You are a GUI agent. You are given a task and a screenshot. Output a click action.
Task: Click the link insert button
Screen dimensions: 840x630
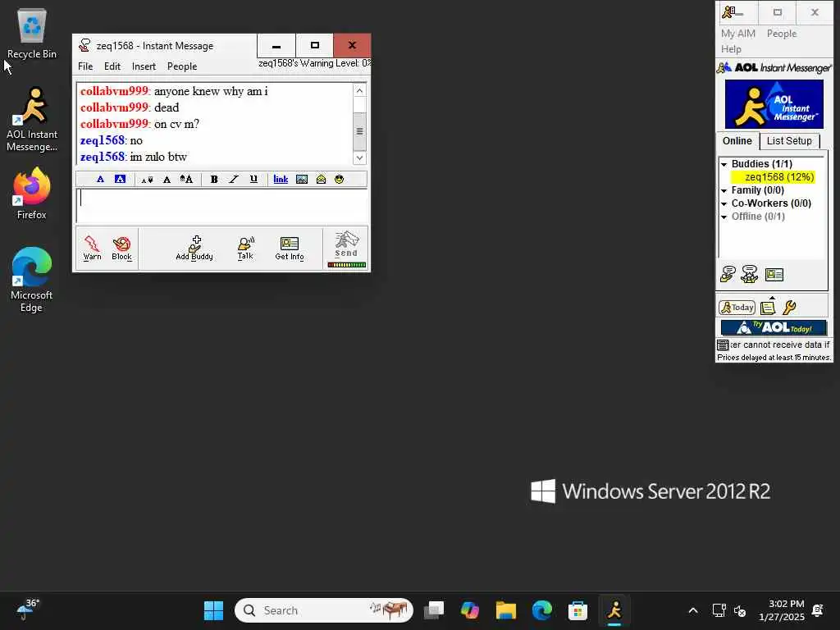(x=281, y=180)
